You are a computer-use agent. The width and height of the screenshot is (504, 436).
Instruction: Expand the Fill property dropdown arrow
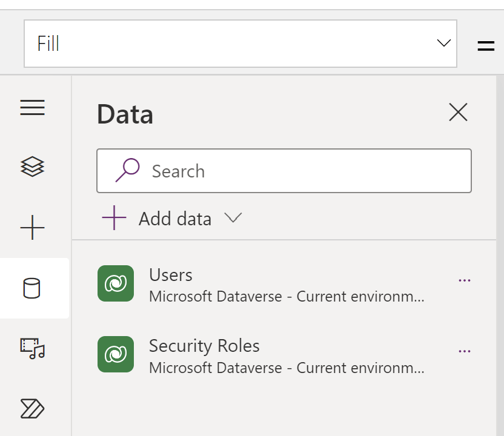[443, 43]
